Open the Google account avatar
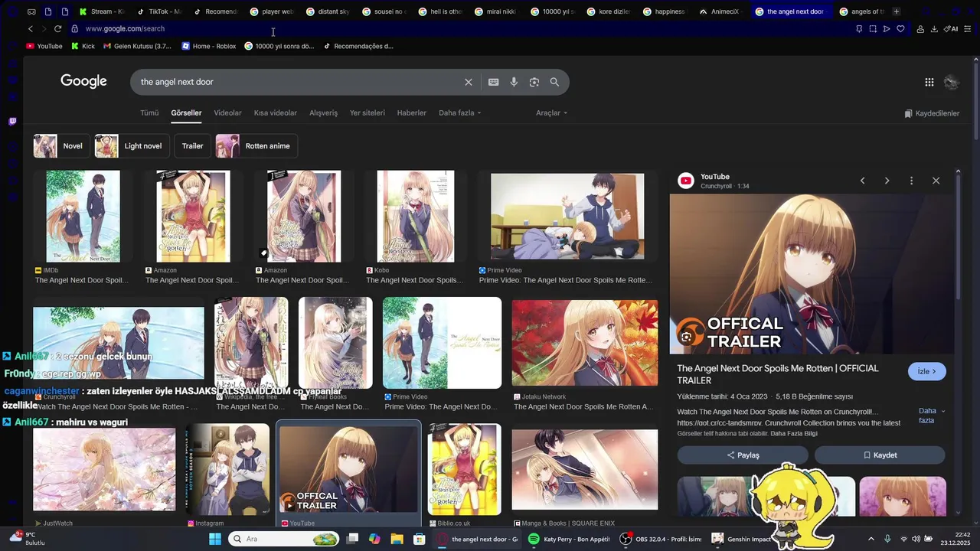The height and width of the screenshot is (551, 980). click(x=952, y=82)
